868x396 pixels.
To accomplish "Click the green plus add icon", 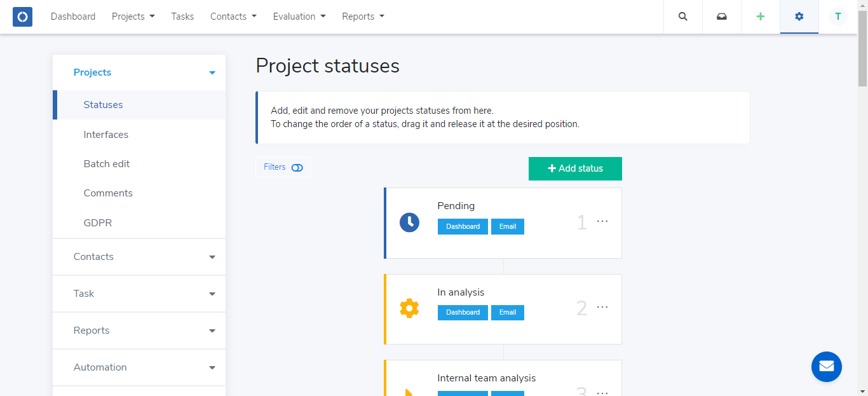I will pyautogui.click(x=761, y=17).
